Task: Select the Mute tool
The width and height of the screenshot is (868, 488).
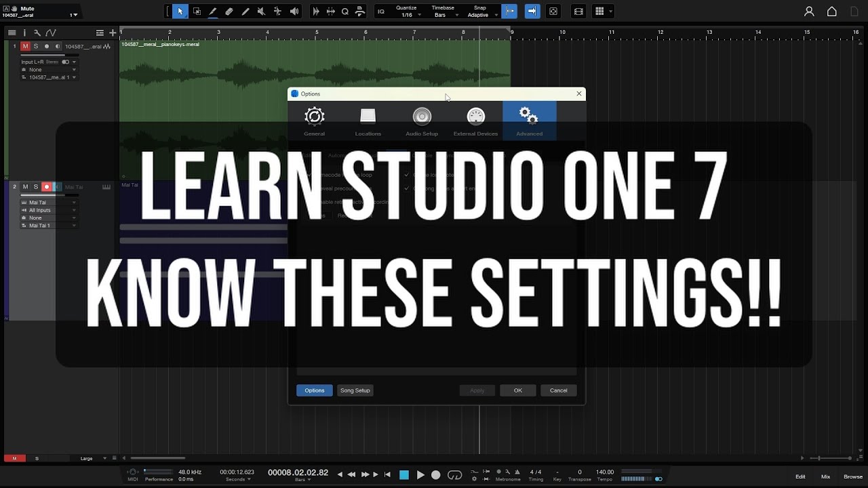Action: click(262, 12)
